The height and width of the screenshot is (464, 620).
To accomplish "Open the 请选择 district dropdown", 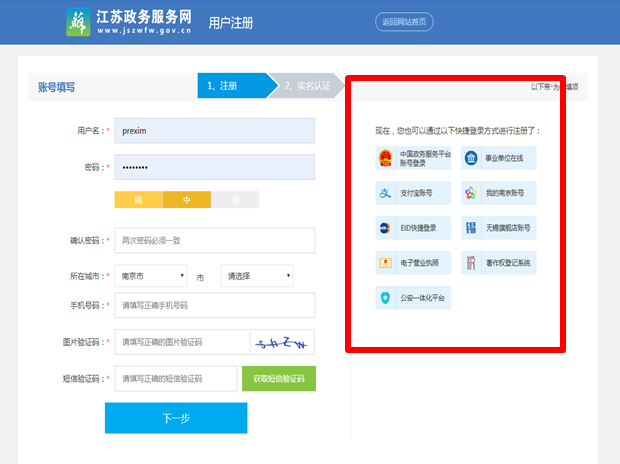I will [257, 276].
